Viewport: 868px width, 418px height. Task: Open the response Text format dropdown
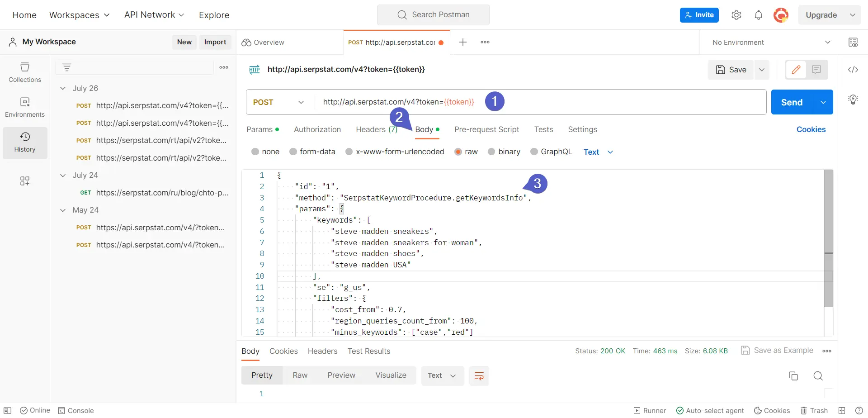(x=443, y=376)
